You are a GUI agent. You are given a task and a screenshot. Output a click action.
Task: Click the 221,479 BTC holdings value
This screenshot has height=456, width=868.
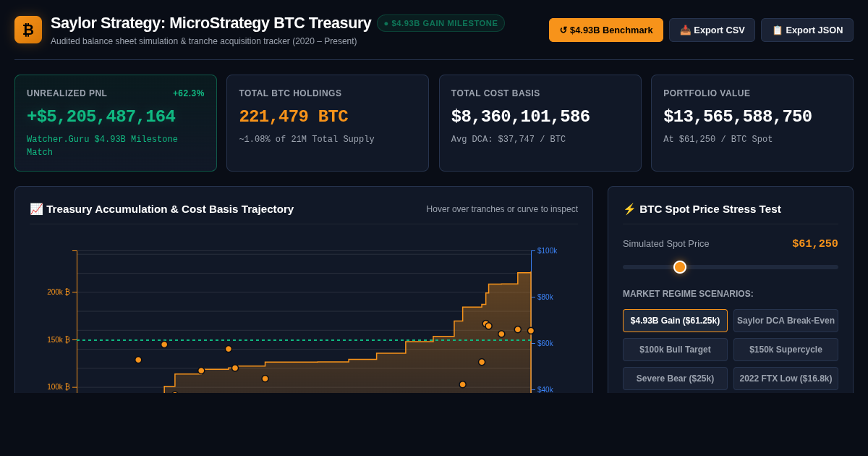[x=294, y=117]
